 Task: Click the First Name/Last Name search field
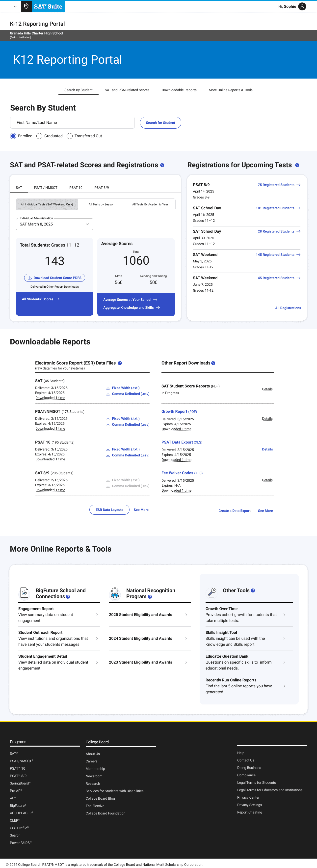pos(72,123)
